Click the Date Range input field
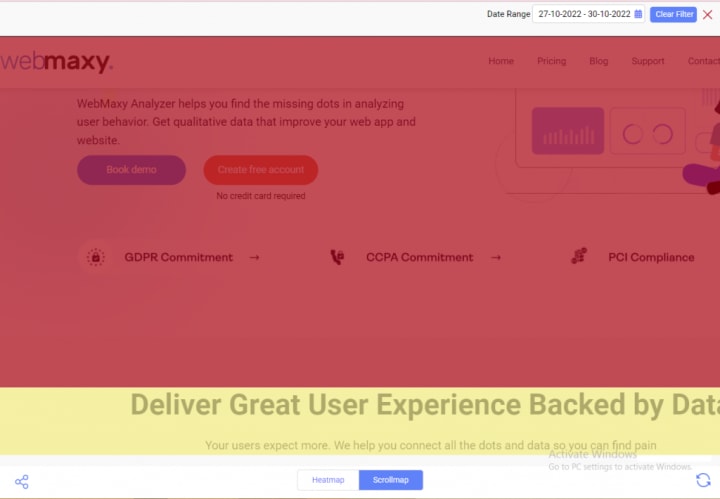 click(x=588, y=14)
